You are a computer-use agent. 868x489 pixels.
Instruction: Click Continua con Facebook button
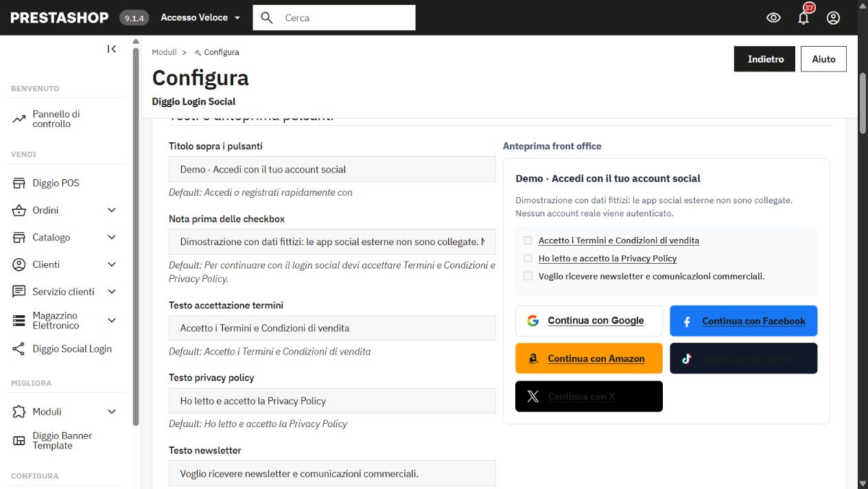(x=743, y=321)
